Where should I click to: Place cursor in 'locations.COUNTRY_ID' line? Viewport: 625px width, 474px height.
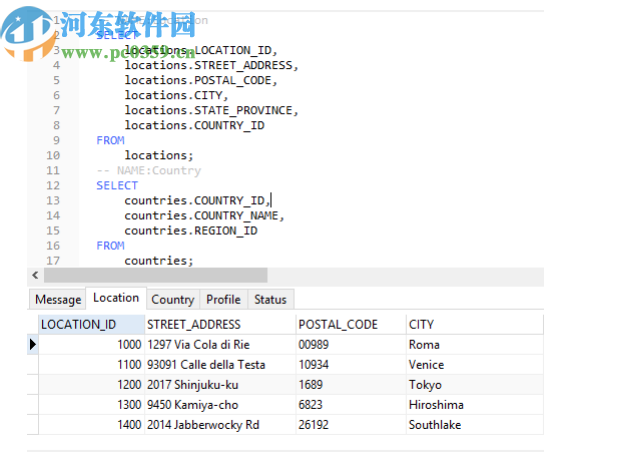pos(195,125)
